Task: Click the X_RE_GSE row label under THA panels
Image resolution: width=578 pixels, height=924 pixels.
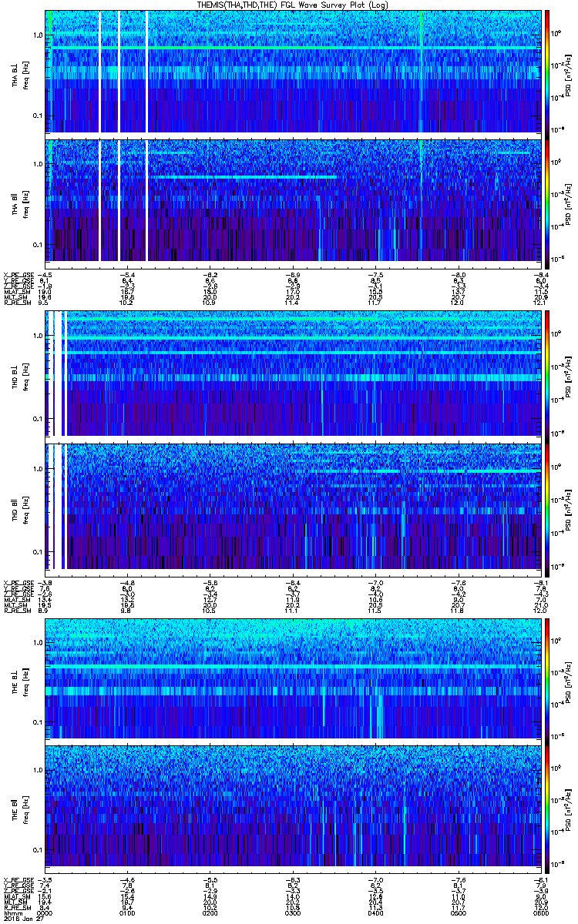Action: (17, 274)
